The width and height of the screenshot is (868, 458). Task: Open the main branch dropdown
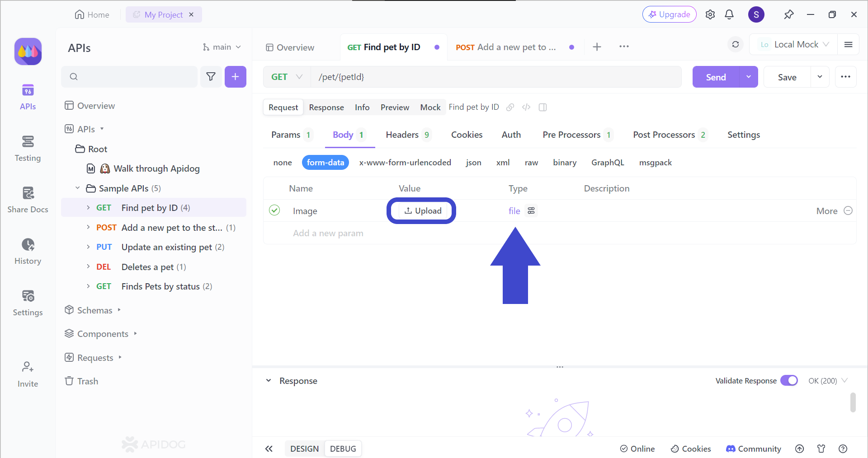222,47
